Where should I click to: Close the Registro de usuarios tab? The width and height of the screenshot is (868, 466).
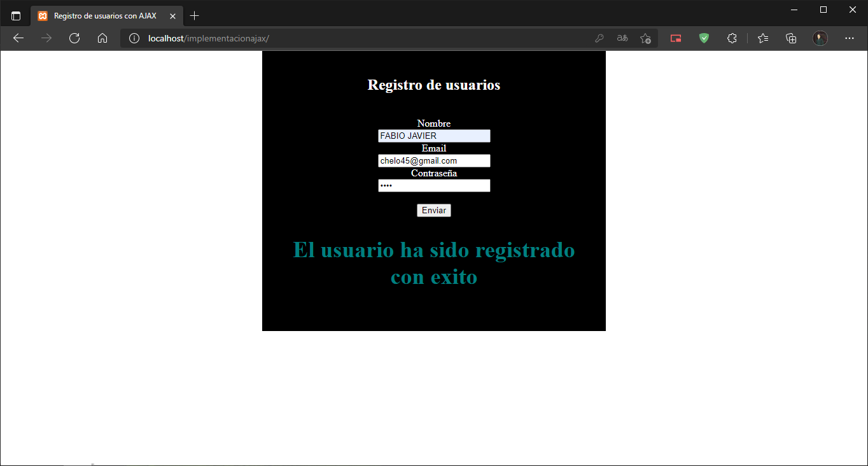172,16
